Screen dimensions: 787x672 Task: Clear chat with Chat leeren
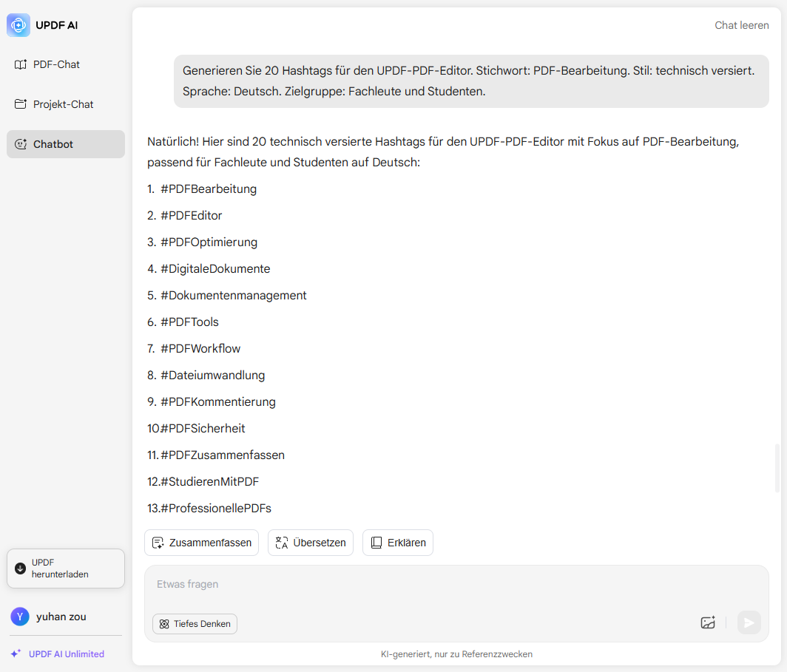click(741, 25)
